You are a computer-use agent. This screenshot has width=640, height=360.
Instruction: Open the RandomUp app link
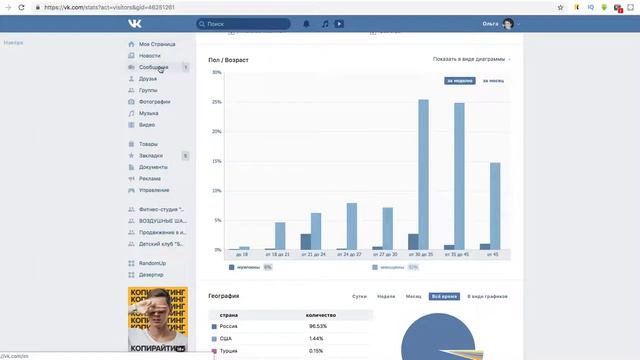[x=152, y=263]
